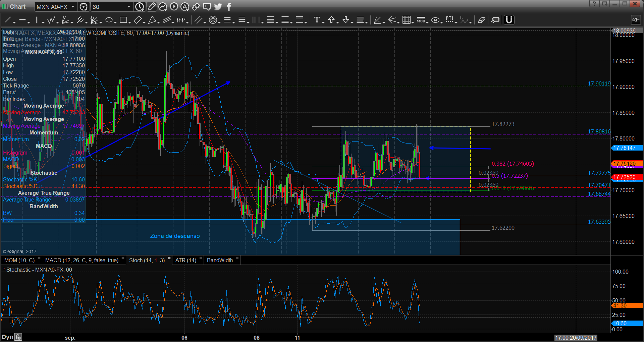Click the 17:00 20/09/2017 time cursor label
644x342 pixels.
coord(576,338)
